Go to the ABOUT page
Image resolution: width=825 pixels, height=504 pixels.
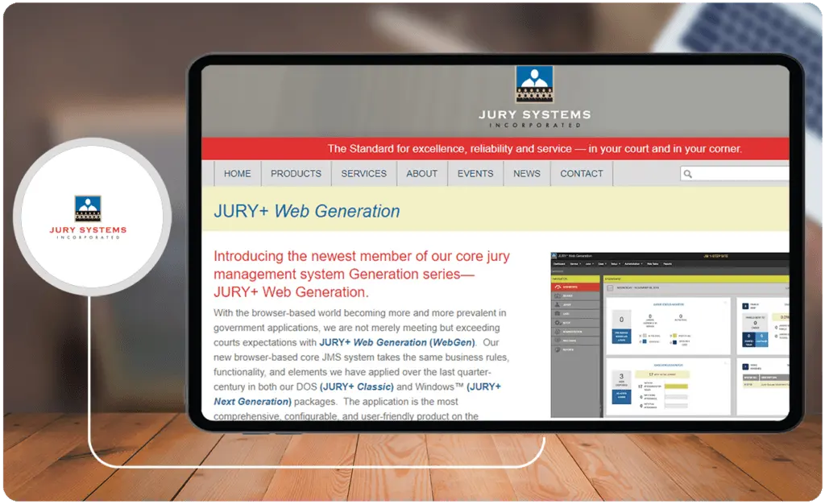click(x=421, y=173)
